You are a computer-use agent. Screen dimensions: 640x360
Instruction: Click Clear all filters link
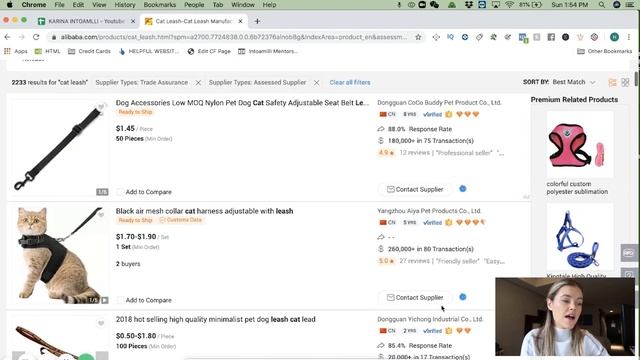(350, 82)
